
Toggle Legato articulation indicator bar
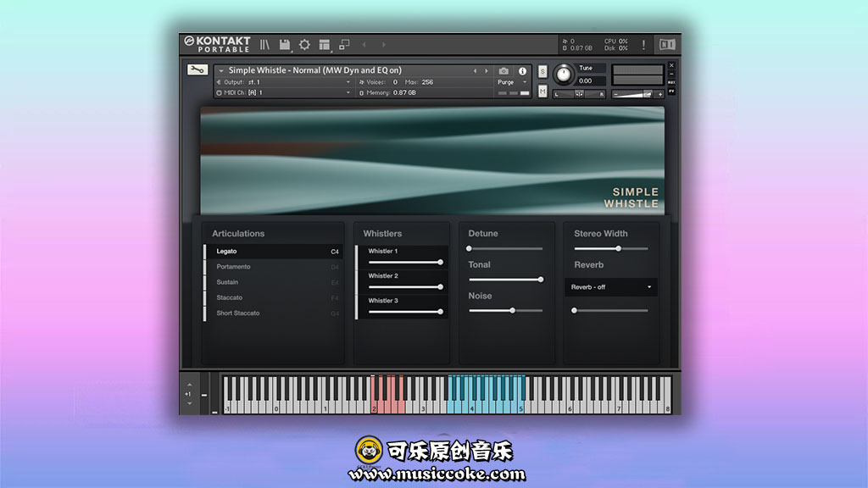pyautogui.click(x=205, y=251)
